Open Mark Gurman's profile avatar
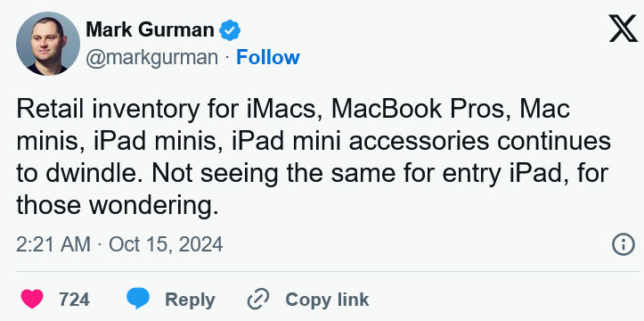Screen dimensions: 644x321 [47, 44]
